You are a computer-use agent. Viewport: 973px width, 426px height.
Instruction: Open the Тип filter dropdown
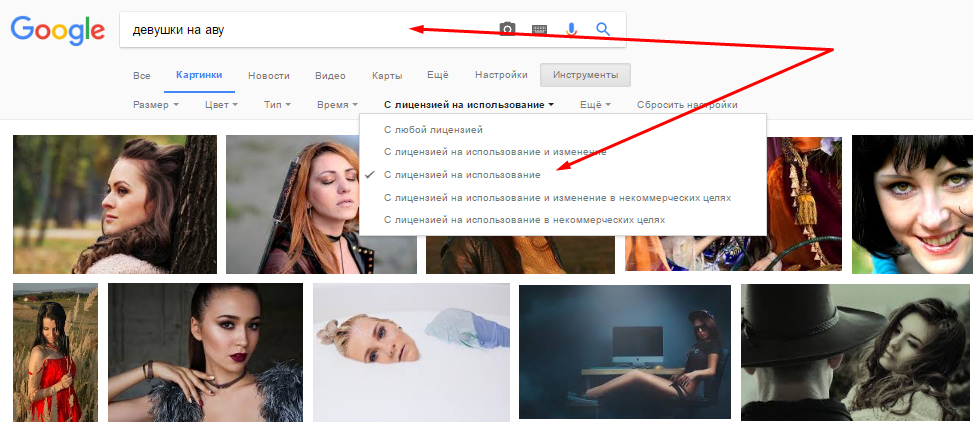[x=277, y=105]
